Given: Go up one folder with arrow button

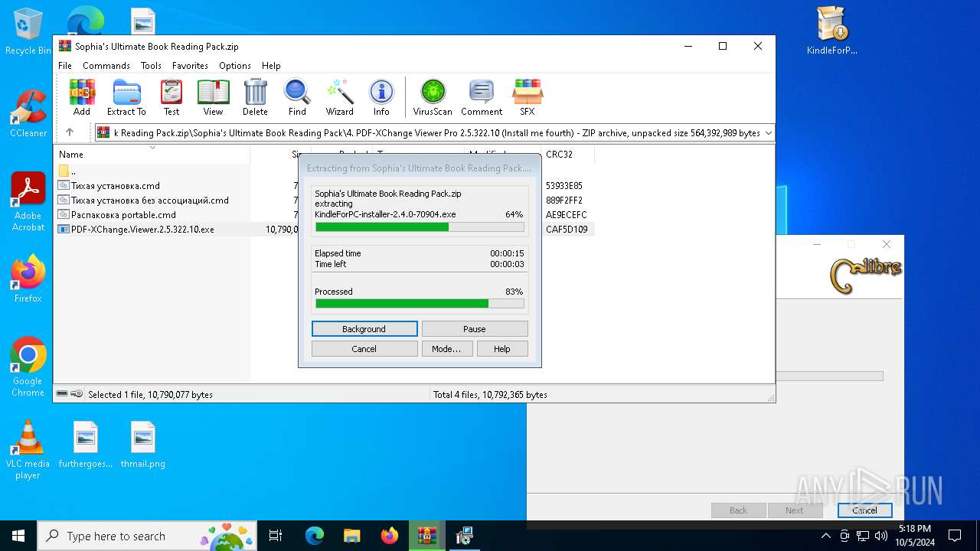Looking at the screenshot, I should point(70,132).
